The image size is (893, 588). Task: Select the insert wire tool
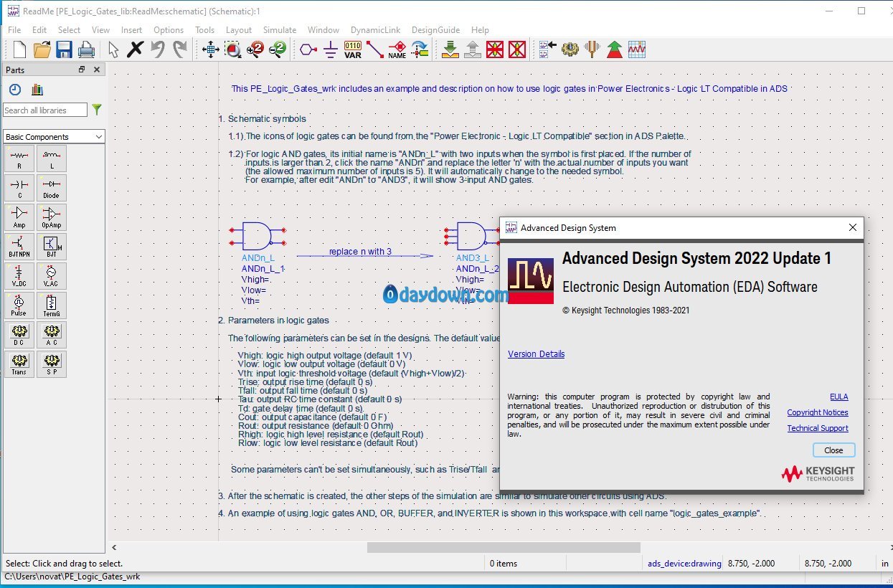click(374, 49)
